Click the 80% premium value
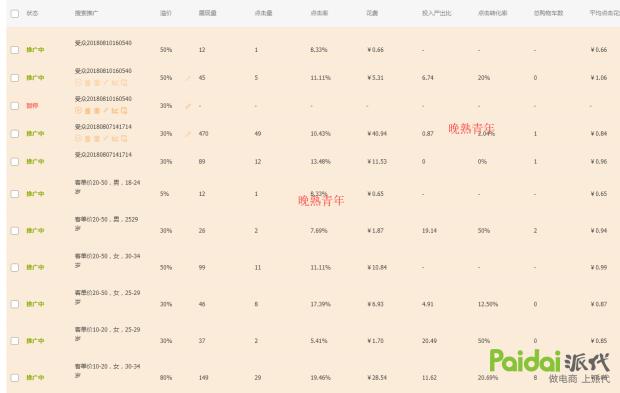The width and height of the screenshot is (620, 393). tap(166, 378)
